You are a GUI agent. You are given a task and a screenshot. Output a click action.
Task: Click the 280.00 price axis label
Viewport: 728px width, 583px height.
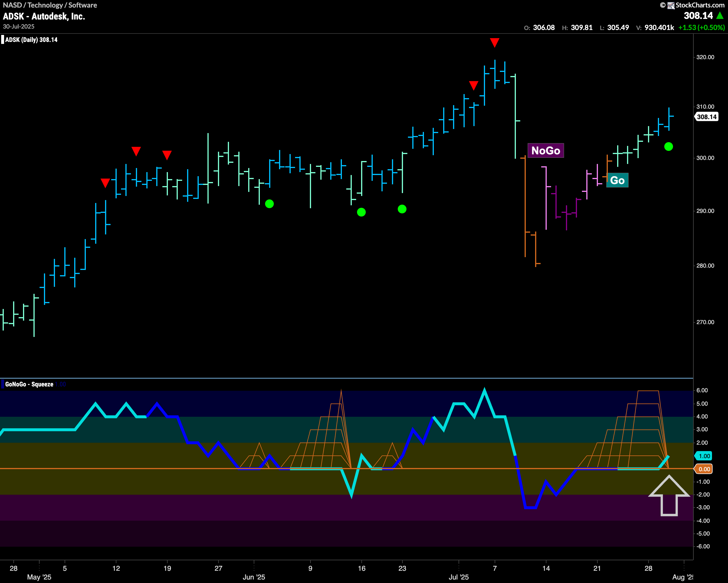(705, 266)
